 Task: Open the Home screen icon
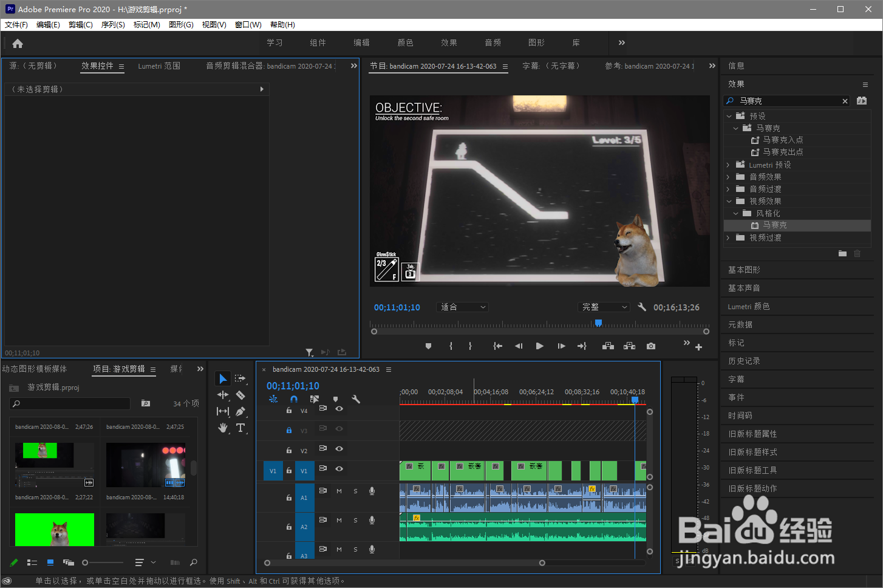tap(18, 44)
